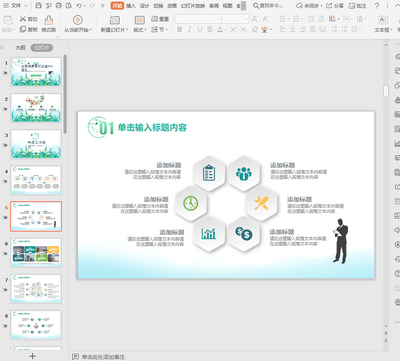The width and height of the screenshot is (400, 361).
Task: Click the undo arrow icon
Action: (x=79, y=6)
